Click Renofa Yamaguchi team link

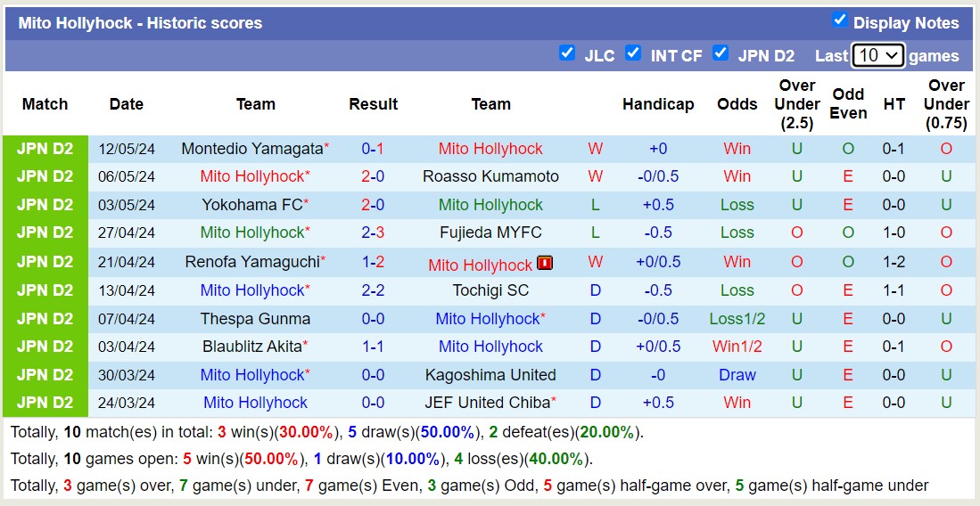tap(251, 262)
